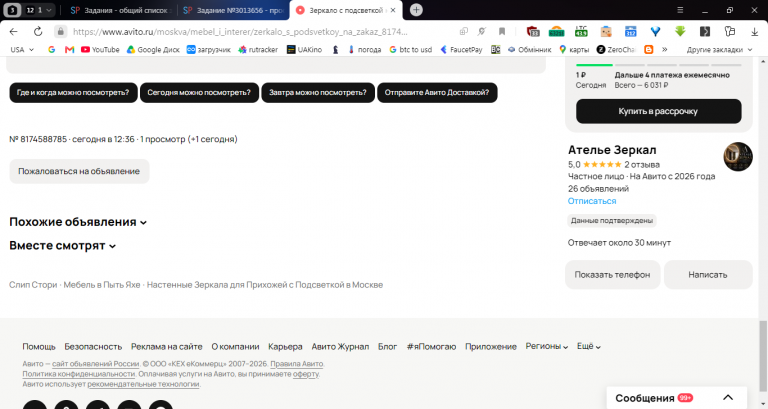Click the installment payment progress bar

pyautogui.click(x=658, y=65)
